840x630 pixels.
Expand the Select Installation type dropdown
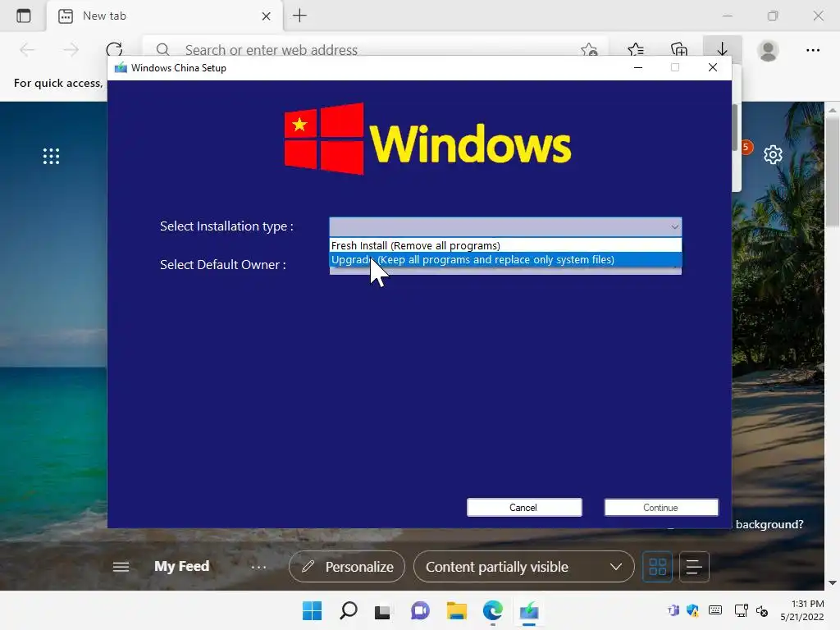tap(505, 226)
